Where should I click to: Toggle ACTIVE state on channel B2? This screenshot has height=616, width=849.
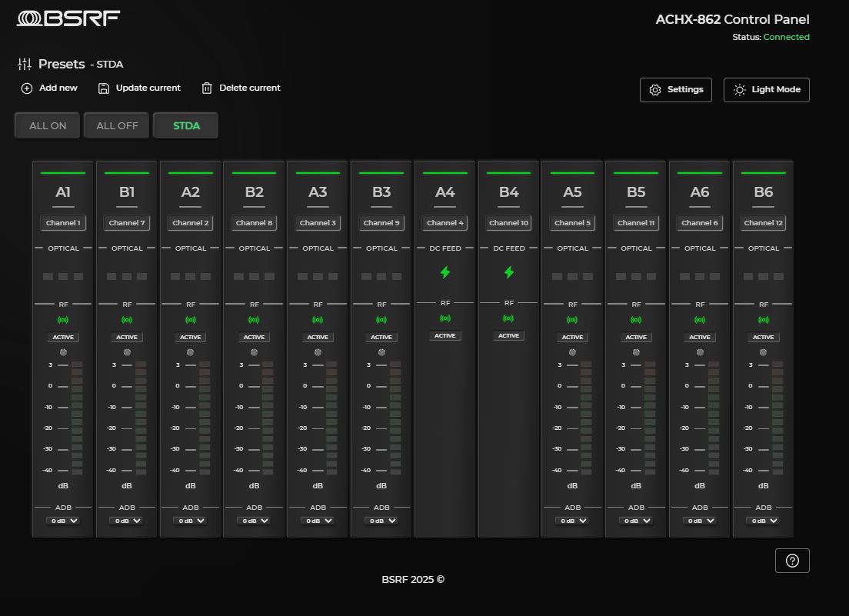pos(254,338)
